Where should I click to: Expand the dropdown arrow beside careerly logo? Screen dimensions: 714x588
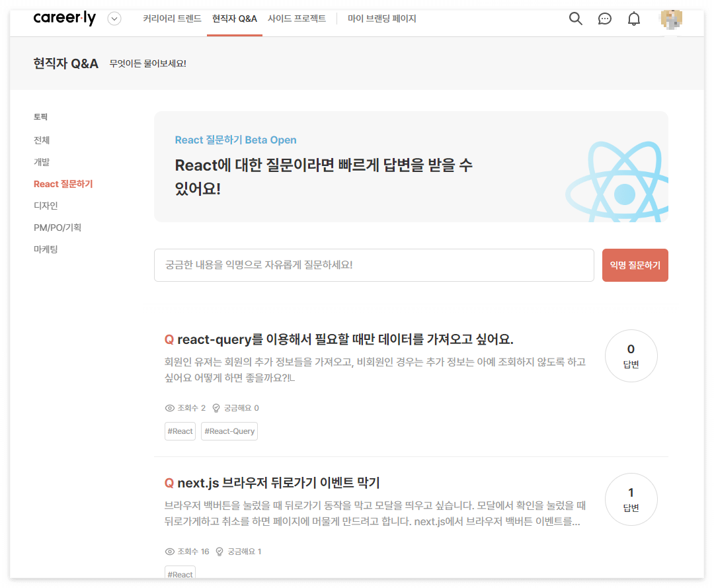[114, 19]
